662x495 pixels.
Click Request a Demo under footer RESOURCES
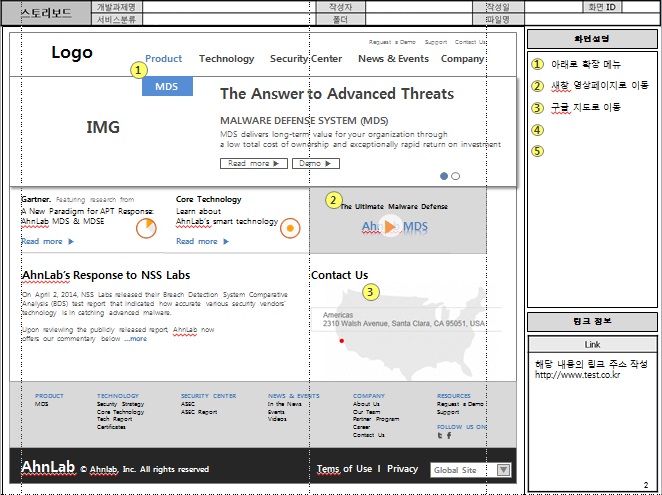pyautogui.click(x=460, y=404)
